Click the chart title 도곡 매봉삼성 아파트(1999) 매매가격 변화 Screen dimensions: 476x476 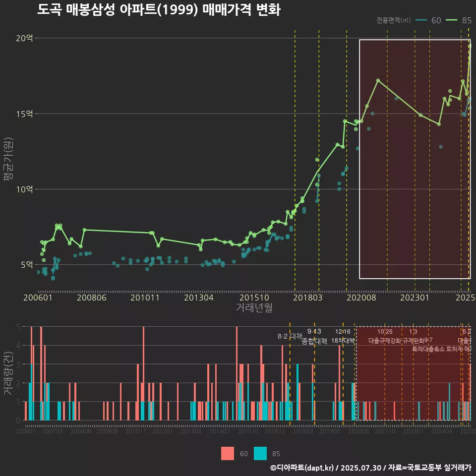click(x=159, y=10)
